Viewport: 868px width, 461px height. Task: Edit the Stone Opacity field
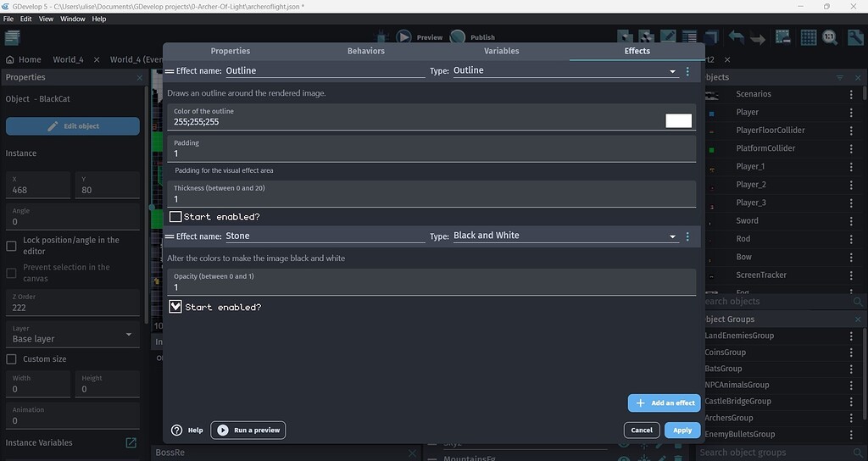pos(431,282)
